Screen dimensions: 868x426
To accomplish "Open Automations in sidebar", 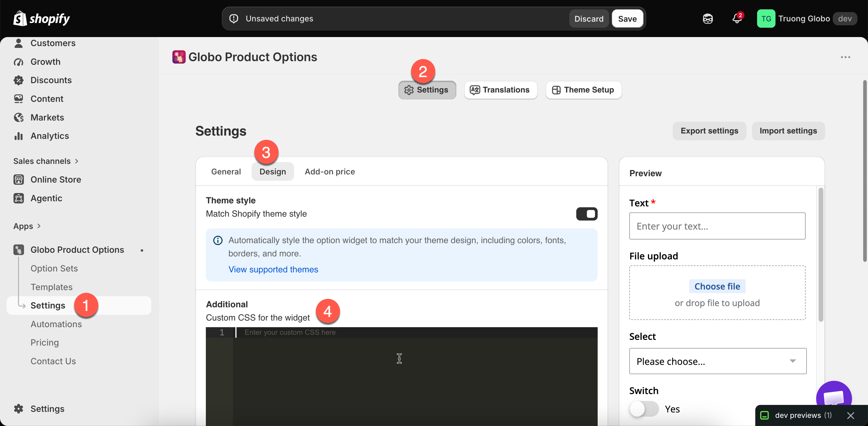I will point(56,324).
